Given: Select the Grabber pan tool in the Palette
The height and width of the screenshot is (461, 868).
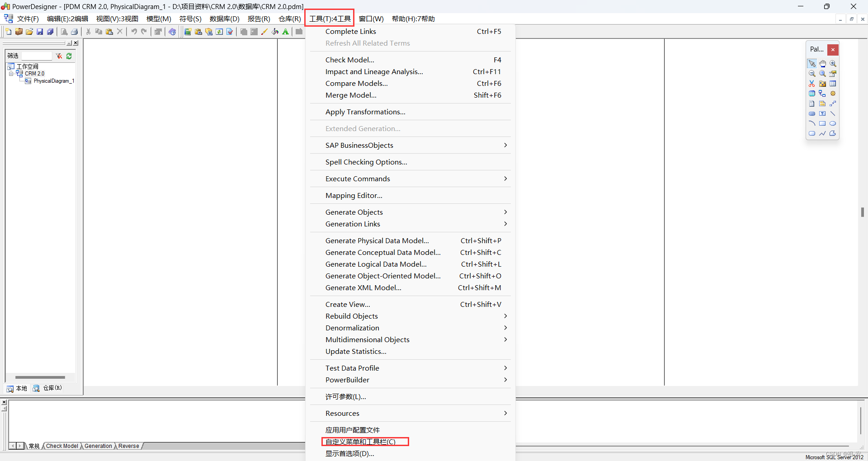Looking at the screenshot, I should (x=822, y=64).
